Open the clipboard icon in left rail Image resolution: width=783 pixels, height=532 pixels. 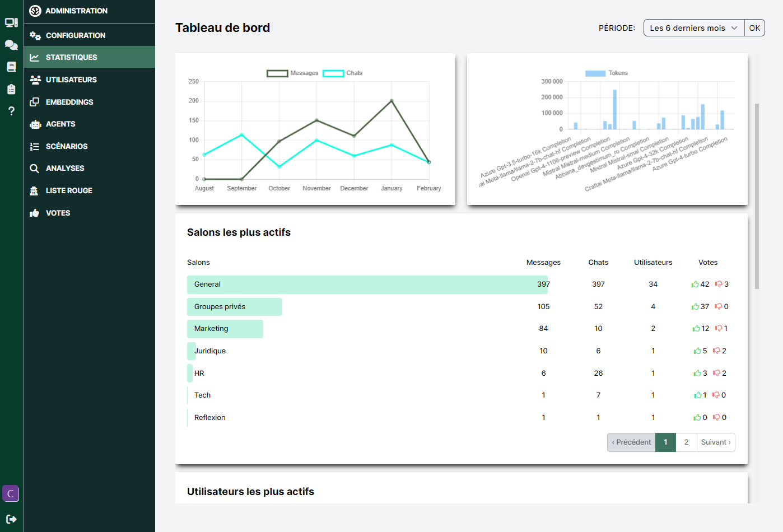point(11,89)
